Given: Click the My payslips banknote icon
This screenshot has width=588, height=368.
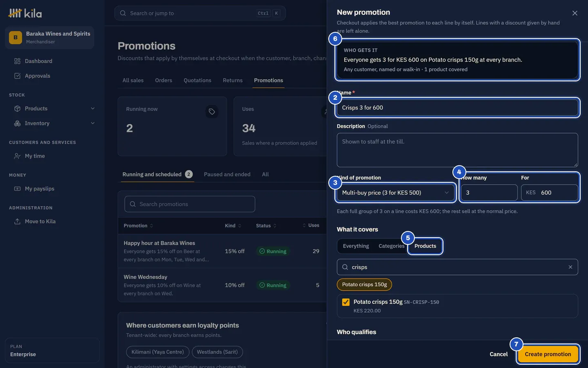Looking at the screenshot, I should point(17,188).
